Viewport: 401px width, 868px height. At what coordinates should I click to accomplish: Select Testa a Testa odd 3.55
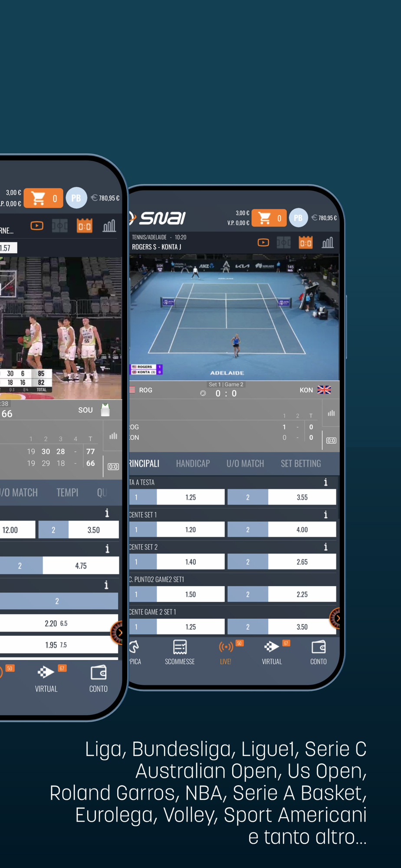302,497
